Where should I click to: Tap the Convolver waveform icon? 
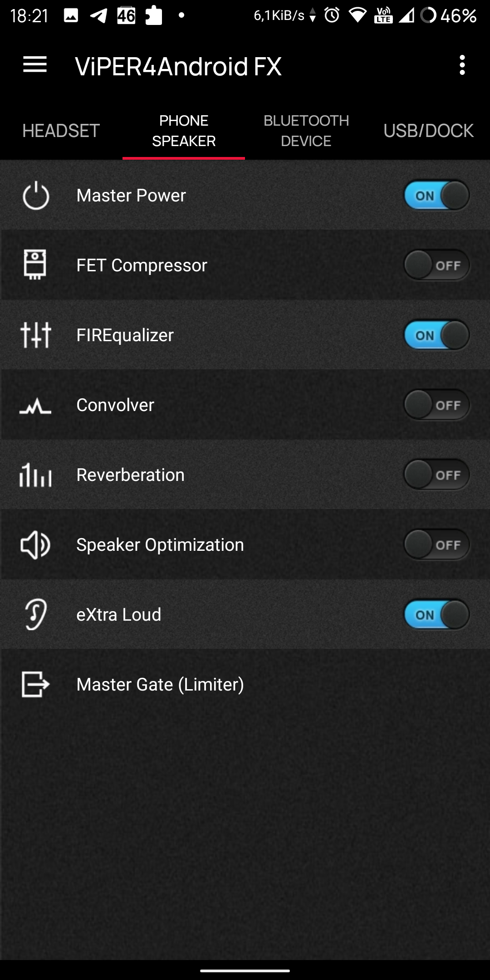pos(35,406)
